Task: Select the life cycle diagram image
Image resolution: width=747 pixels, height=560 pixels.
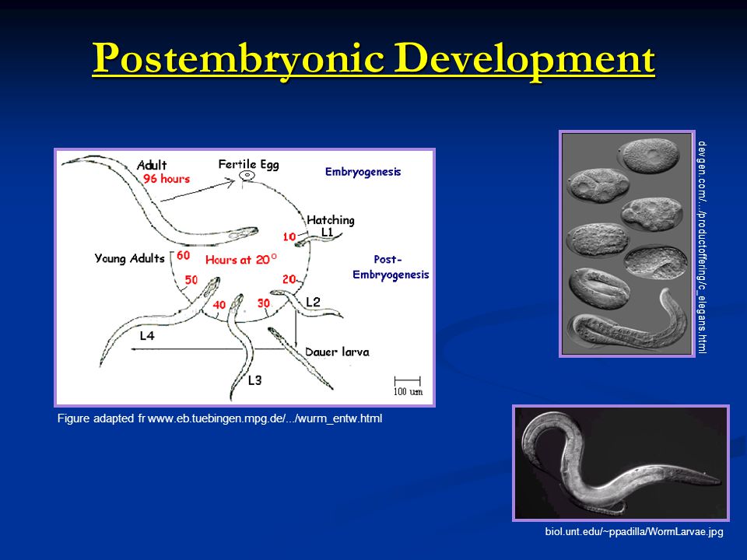Action: coord(245,278)
